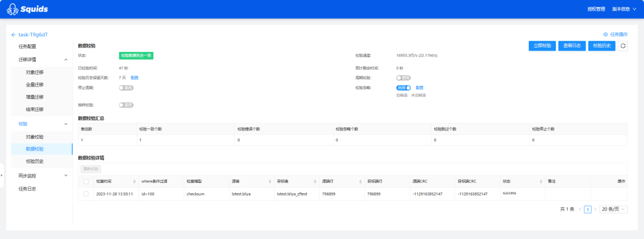Toggle the 抽样校验 switch
Screen dimensions: 644x239
click(126, 105)
